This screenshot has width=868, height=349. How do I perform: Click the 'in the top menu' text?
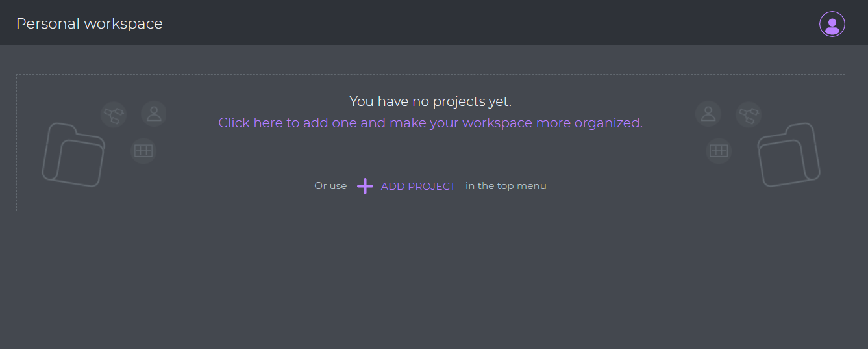(506, 186)
